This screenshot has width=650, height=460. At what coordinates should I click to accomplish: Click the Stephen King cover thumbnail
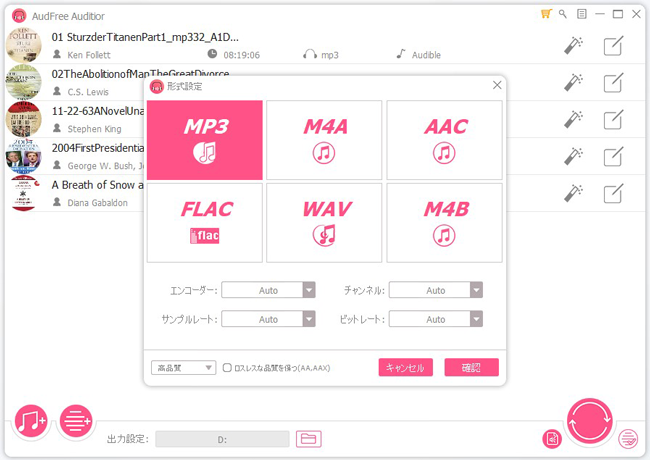pos(23,119)
